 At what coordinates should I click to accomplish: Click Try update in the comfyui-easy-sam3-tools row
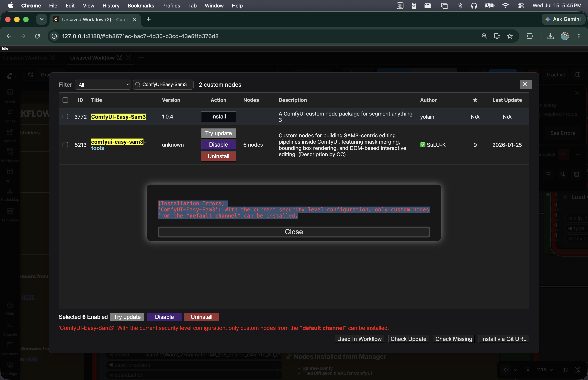[218, 133]
